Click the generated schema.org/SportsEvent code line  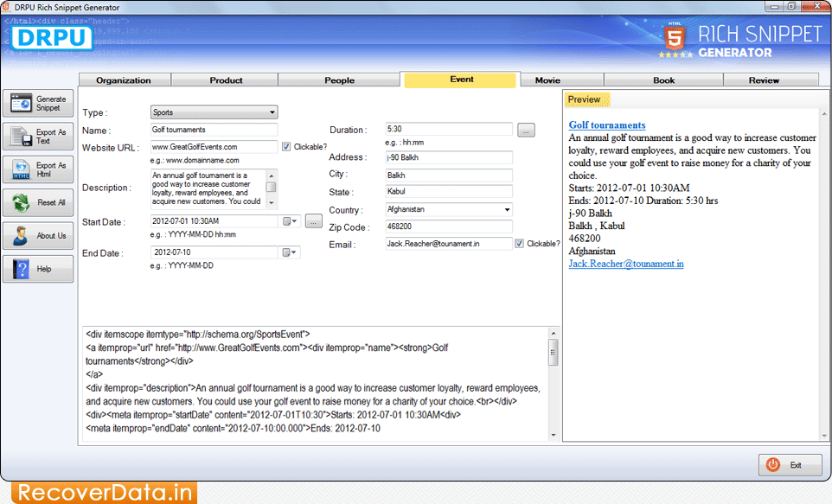pyautogui.click(x=198, y=335)
